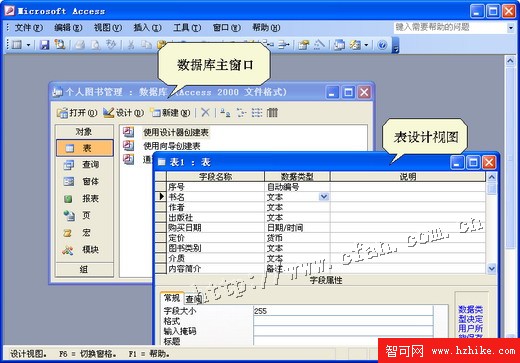Switch to Details view in database window
The image size is (520, 363).
(272, 113)
